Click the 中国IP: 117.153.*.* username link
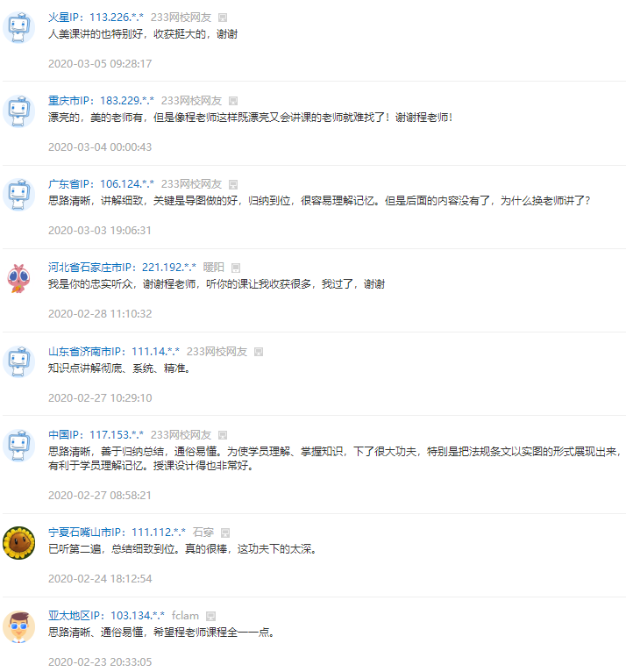The width and height of the screenshot is (626, 672). point(96,435)
